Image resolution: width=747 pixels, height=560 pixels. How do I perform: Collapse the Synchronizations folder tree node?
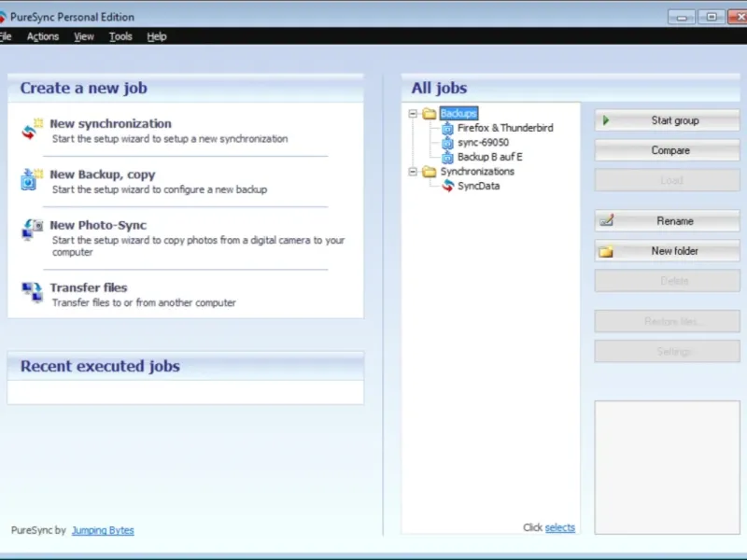tap(413, 172)
